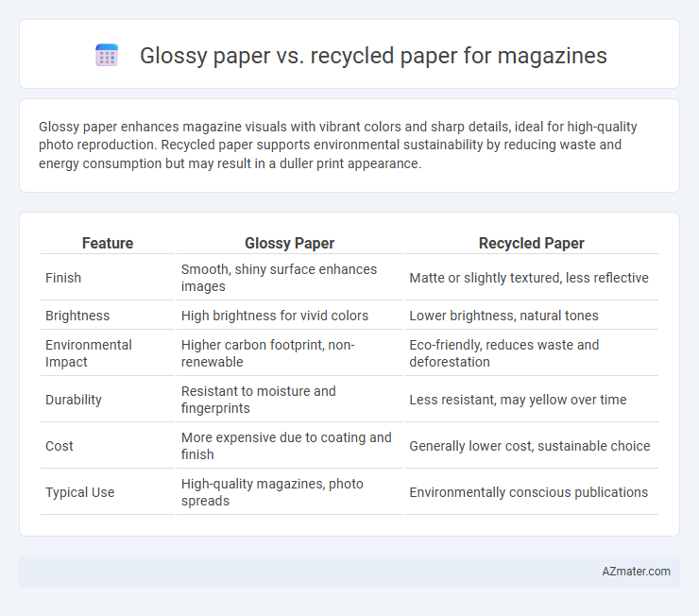Click the table grid icon beside the title
The image size is (699, 616).
coord(107,56)
